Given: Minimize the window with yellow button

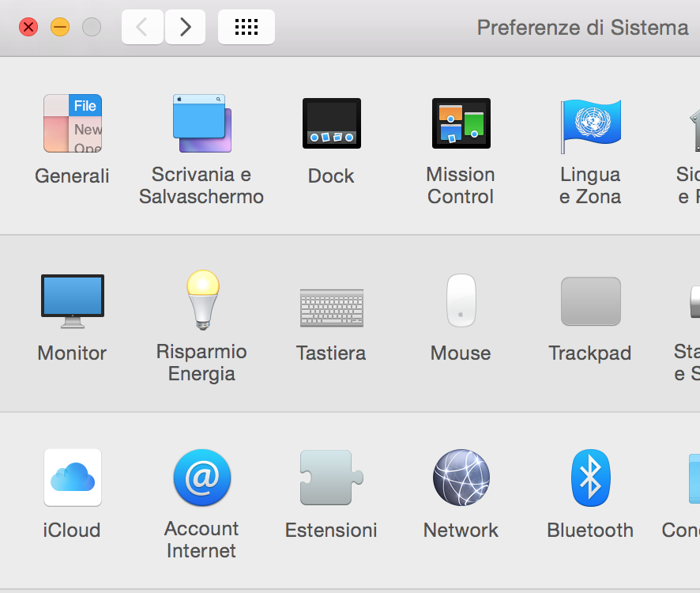Looking at the screenshot, I should pyautogui.click(x=60, y=27).
